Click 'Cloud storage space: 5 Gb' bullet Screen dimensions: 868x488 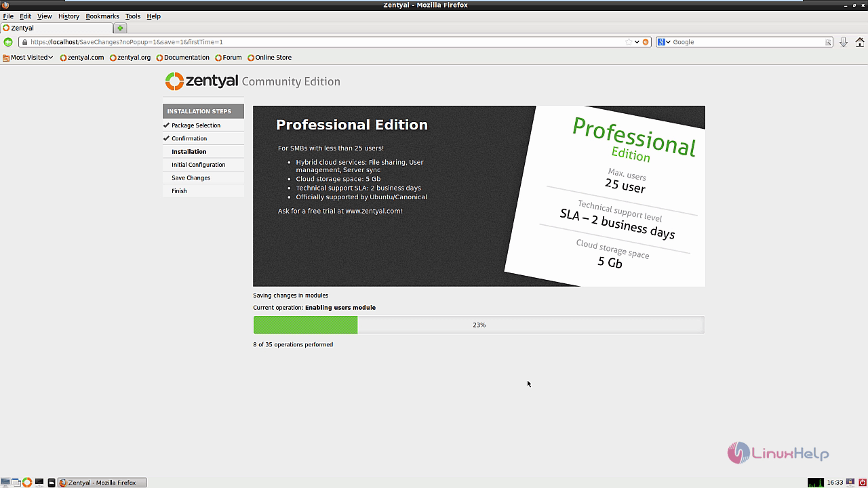pos(338,179)
